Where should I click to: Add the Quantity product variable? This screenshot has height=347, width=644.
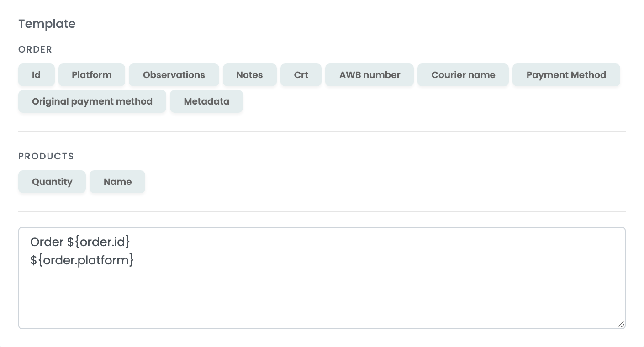[x=52, y=182]
